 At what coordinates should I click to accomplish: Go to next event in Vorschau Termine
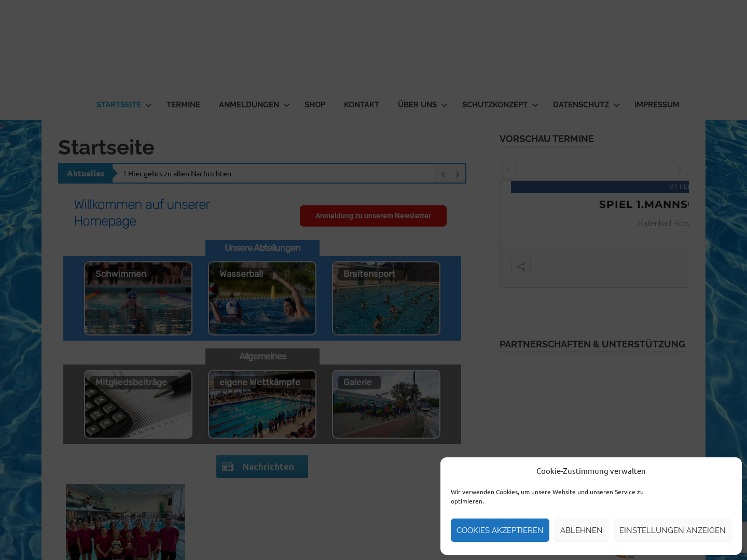point(680,170)
